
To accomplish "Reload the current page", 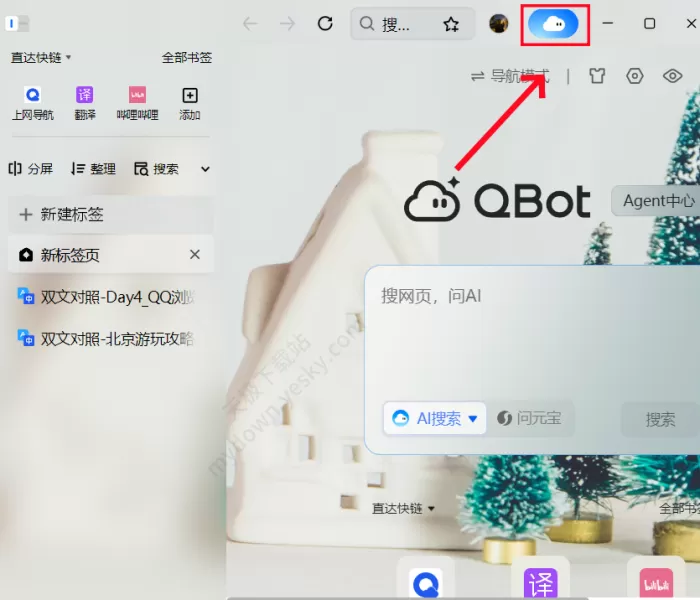I will pyautogui.click(x=325, y=23).
